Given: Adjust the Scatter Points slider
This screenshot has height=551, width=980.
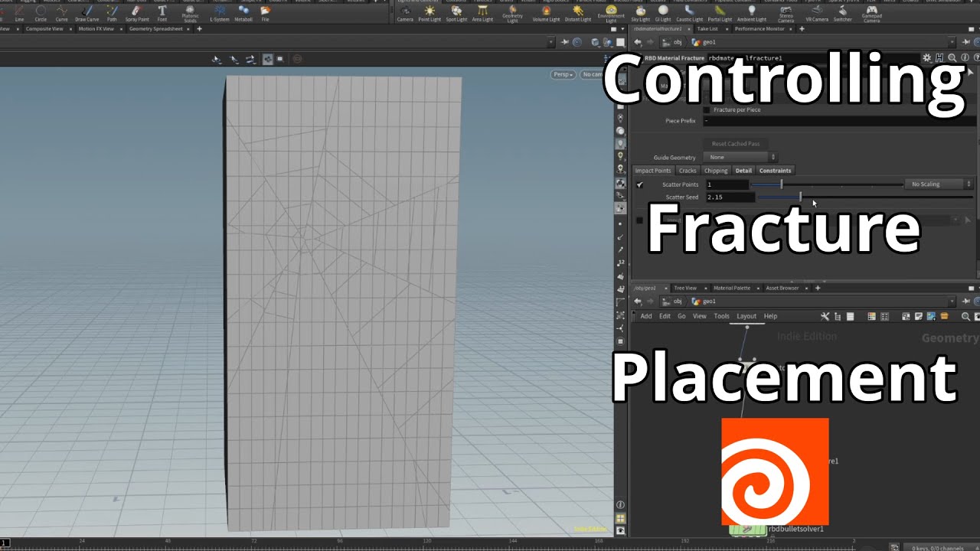Looking at the screenshot, I should (x=827, y=184).
